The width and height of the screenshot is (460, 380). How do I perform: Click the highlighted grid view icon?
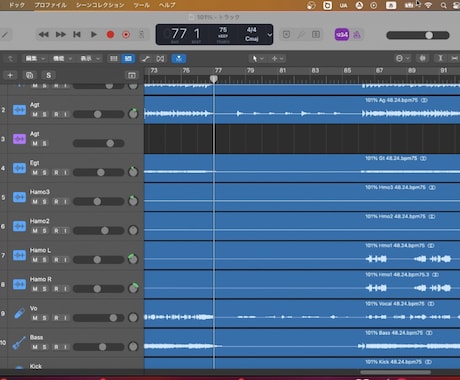(x=128, y=59)
